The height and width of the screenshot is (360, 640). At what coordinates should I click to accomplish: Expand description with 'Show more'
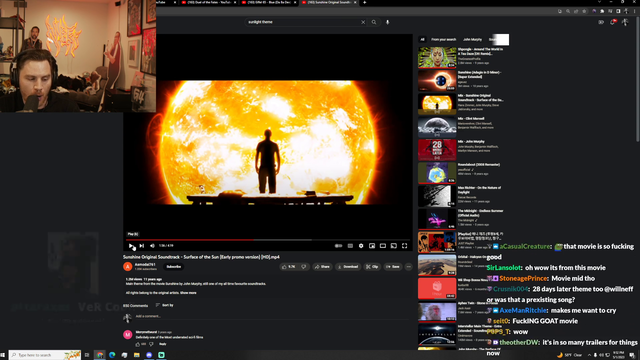tap(188, 293)
